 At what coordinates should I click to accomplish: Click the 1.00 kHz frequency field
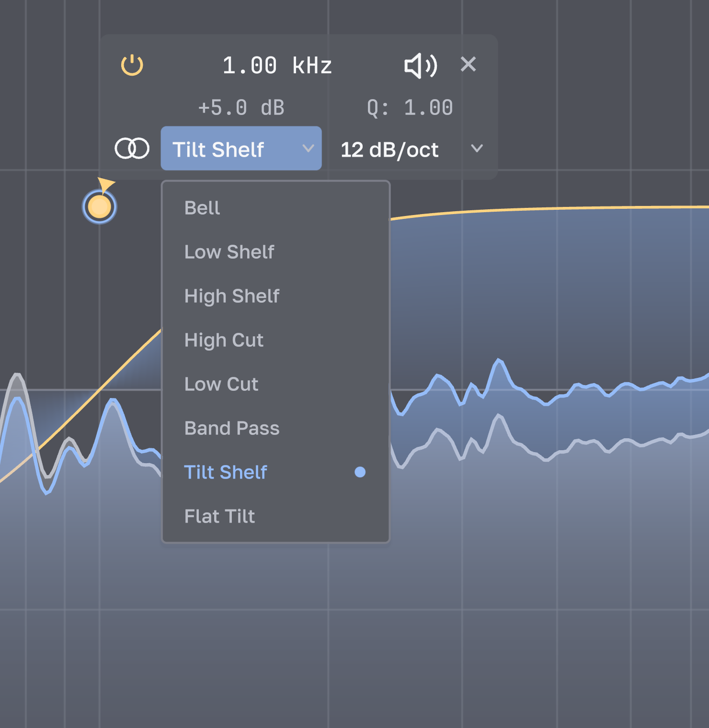[x=277, y=66]
